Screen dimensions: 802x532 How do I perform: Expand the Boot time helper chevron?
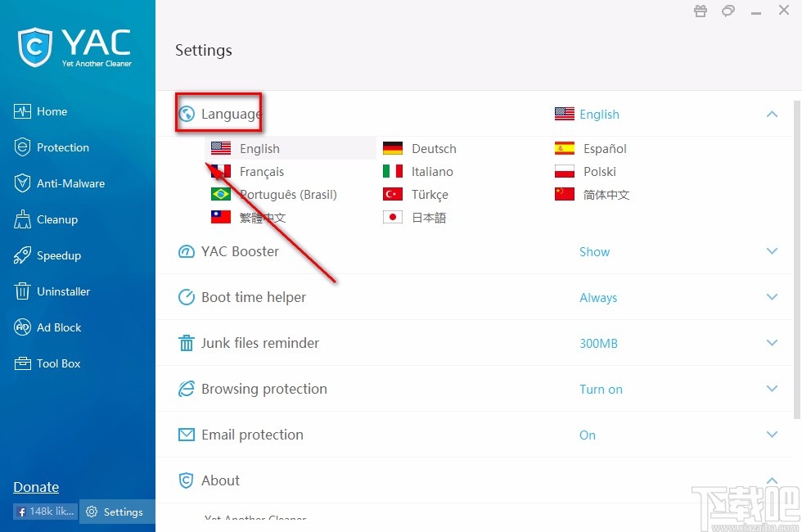(x=772, y=296)
